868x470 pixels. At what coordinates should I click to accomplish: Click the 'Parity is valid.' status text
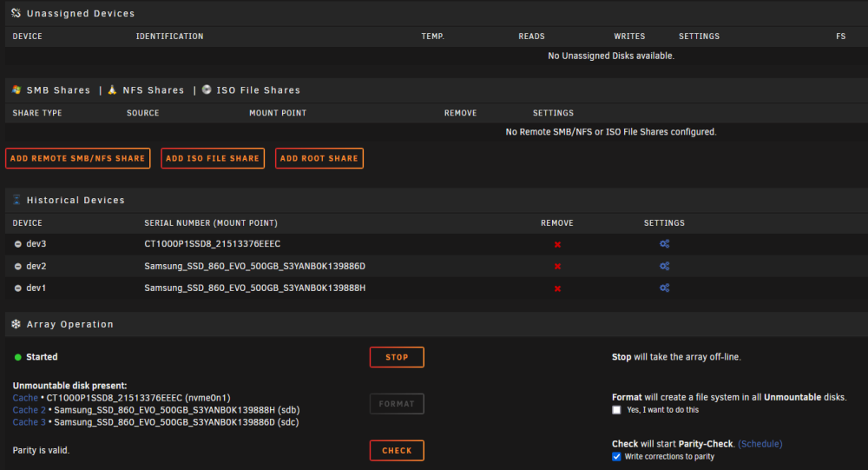[41, 450]
